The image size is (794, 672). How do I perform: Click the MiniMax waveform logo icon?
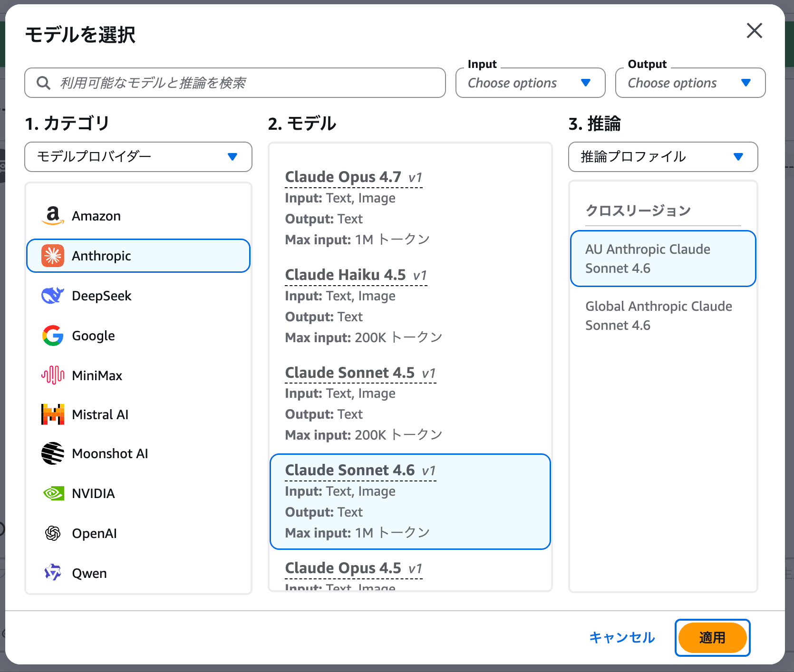click(53, 375)
